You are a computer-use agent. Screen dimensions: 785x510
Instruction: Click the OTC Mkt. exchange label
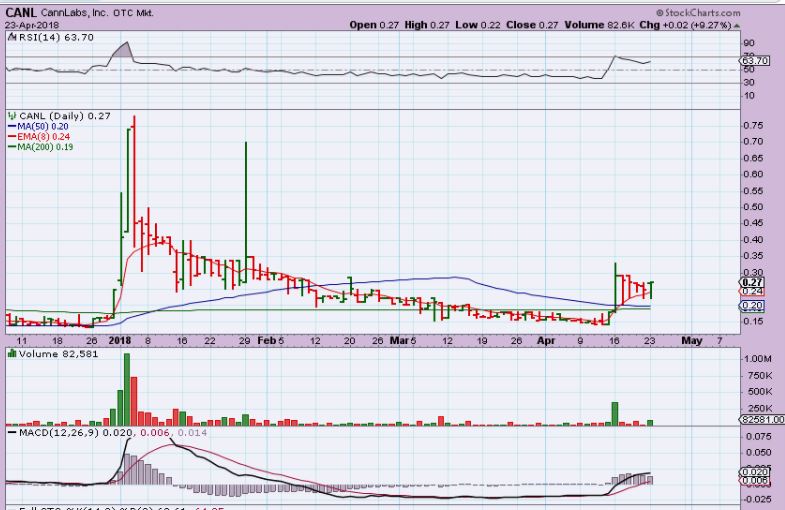tap(133, 14)
